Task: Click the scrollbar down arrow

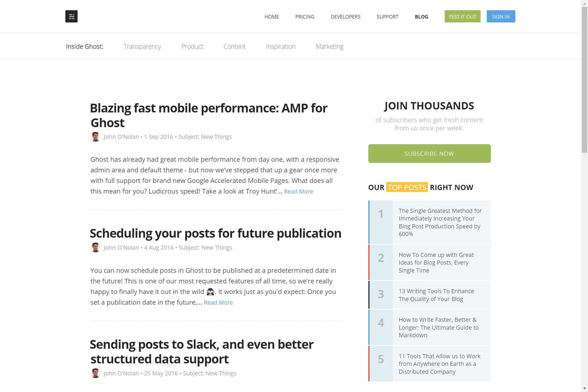Action: click(584, 388)
